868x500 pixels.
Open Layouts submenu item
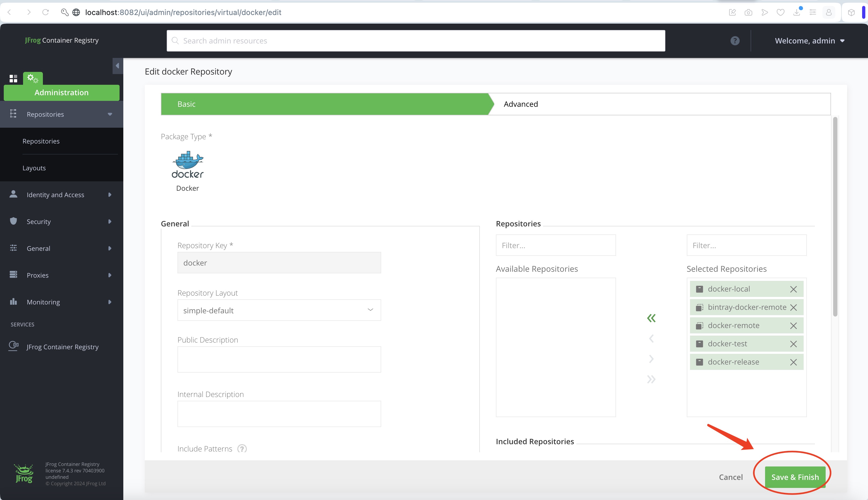click(34, 168)
